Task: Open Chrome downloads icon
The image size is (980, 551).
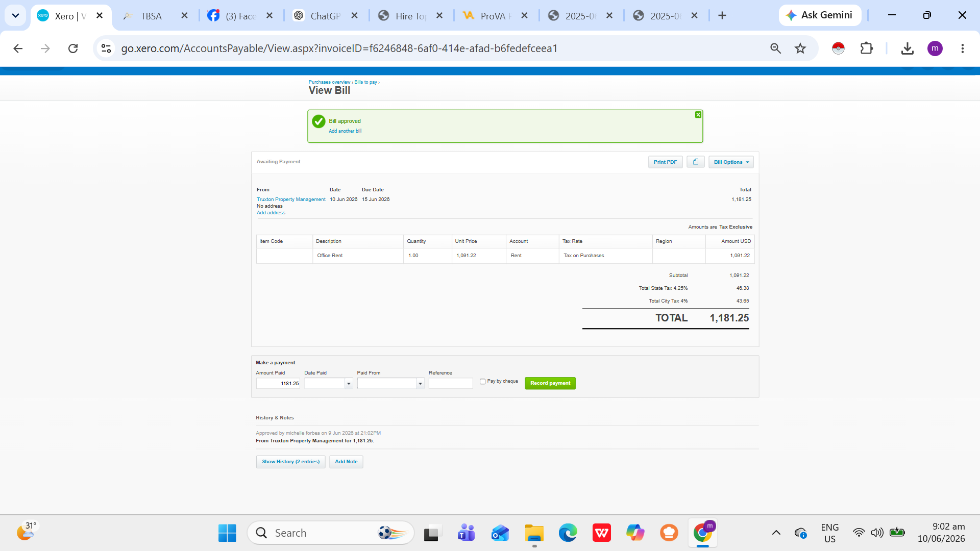Action: tap(907, 48)
